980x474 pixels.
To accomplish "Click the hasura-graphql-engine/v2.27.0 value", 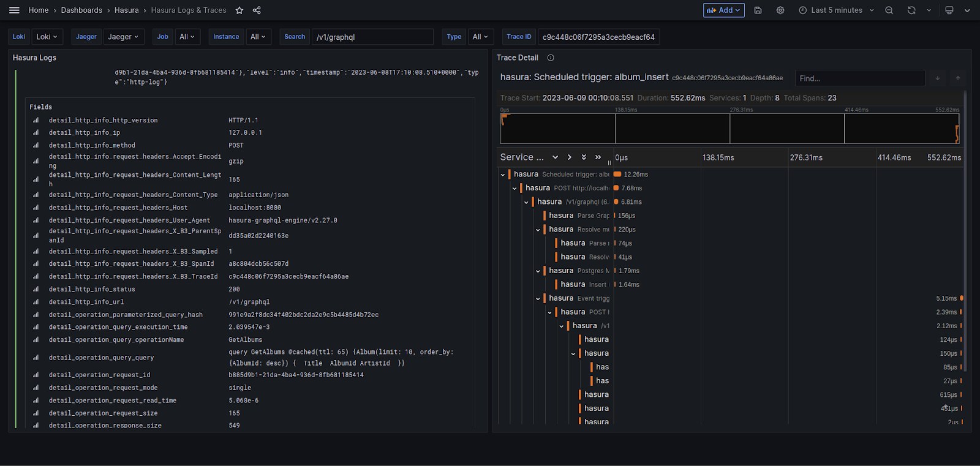I will point(283,220).
